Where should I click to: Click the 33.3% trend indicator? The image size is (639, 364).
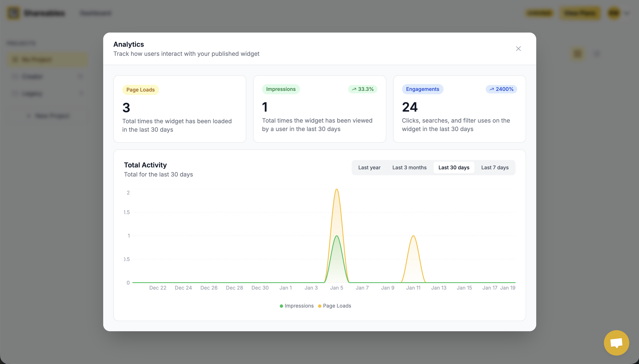click(362, 89)
